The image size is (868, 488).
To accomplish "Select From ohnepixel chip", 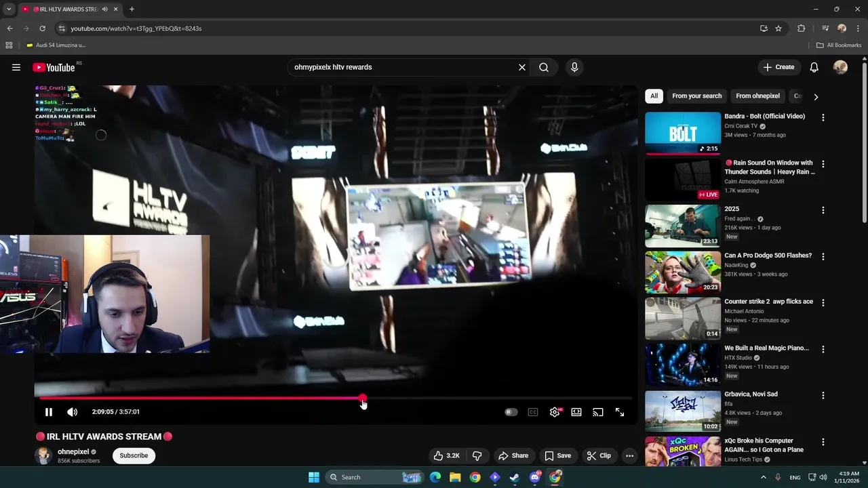I will point(757,96).
